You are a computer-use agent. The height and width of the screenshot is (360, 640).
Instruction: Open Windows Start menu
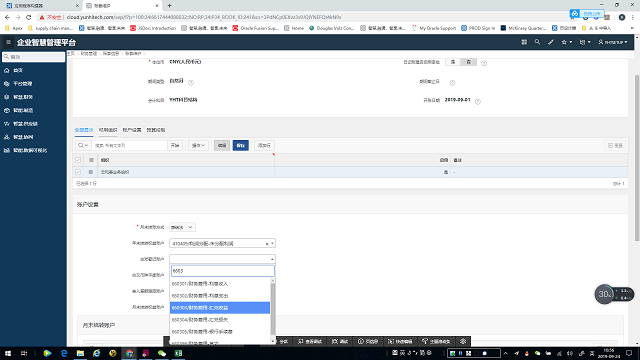(x=8, y=353)
